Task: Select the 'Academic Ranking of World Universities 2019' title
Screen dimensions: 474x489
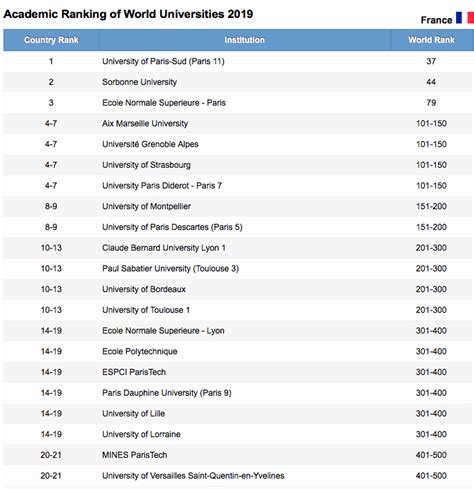Action: pyautogui.click(x=128, y=14)
